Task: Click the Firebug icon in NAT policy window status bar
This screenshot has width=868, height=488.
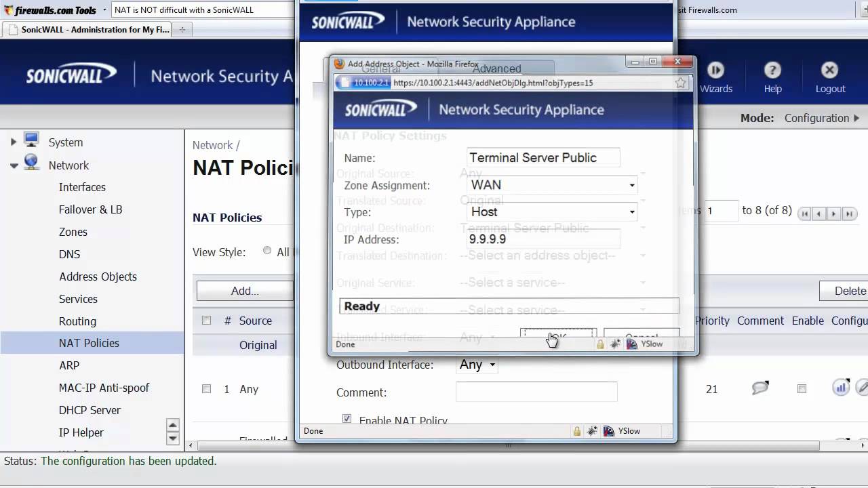Action: click(x=592, y=431)
